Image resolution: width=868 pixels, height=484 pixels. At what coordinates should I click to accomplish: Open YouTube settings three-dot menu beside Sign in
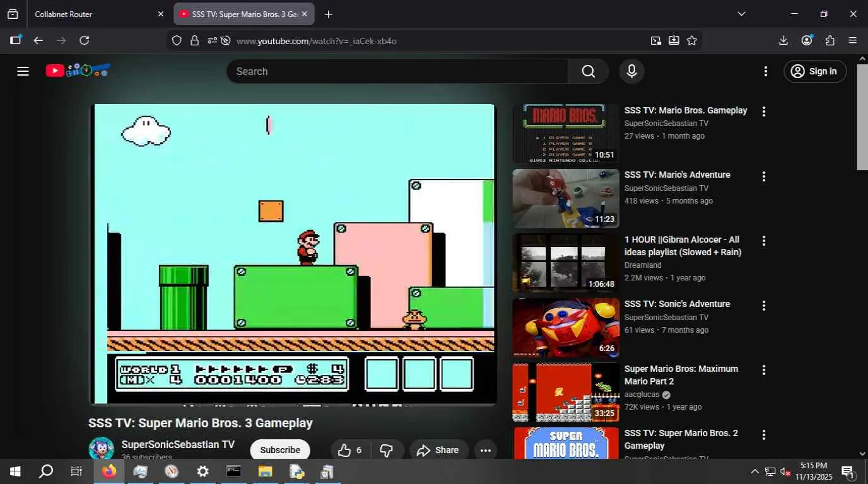pyautogui.click(x=766, y=71)
